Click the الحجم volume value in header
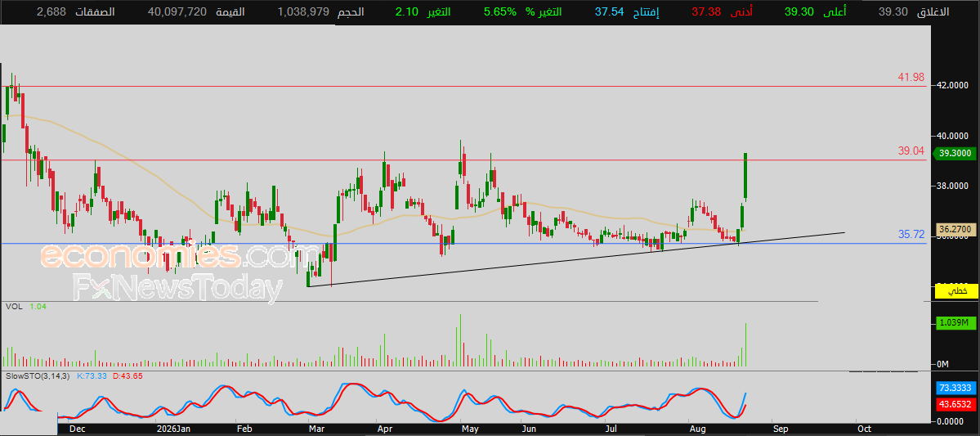 tap(302, 12)
